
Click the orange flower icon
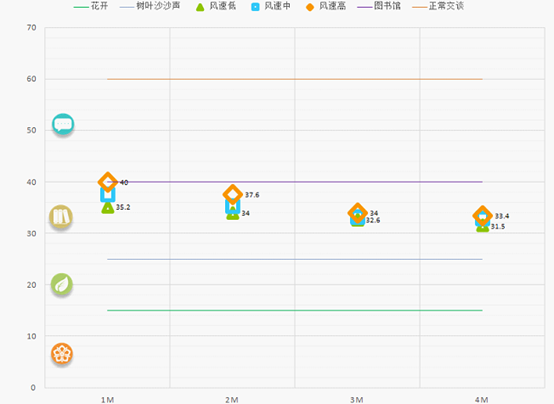tap(62, 353)
